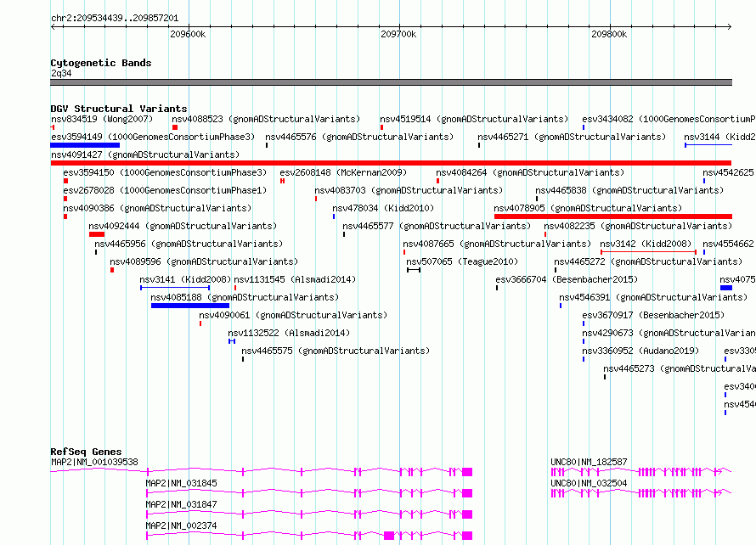This screenshot has width=756, height=545.
Task: Select the black nsv507065 variant glyph
Action: pos(414,270)
